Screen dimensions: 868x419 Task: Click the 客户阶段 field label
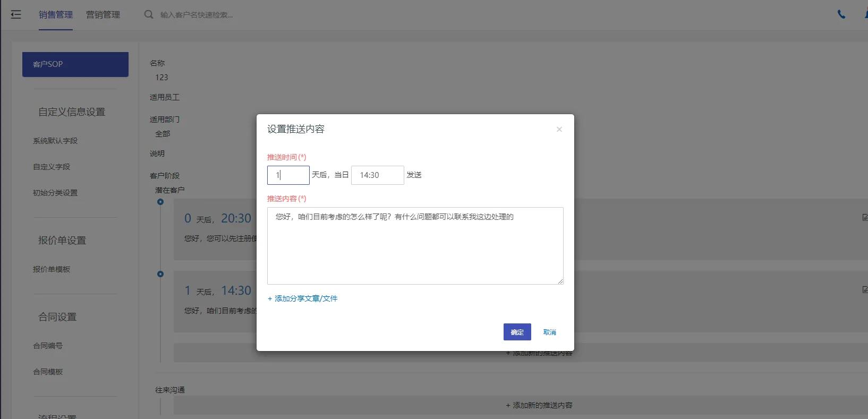165,176
